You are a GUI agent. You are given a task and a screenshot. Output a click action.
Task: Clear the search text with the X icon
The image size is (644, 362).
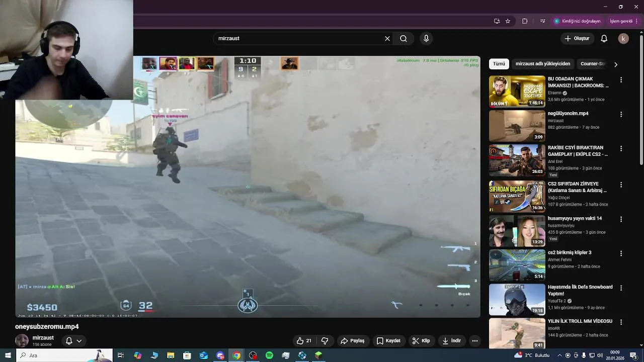coord(387,39)
